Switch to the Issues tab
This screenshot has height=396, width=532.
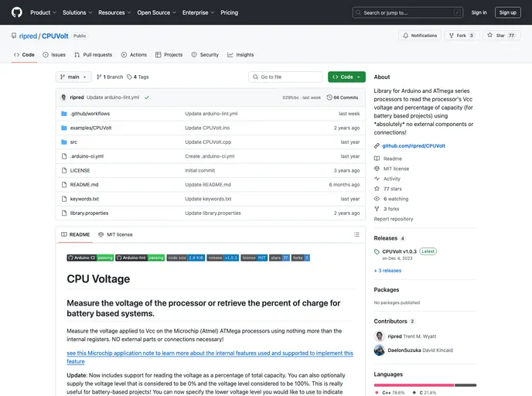click(x=54, y=55)
